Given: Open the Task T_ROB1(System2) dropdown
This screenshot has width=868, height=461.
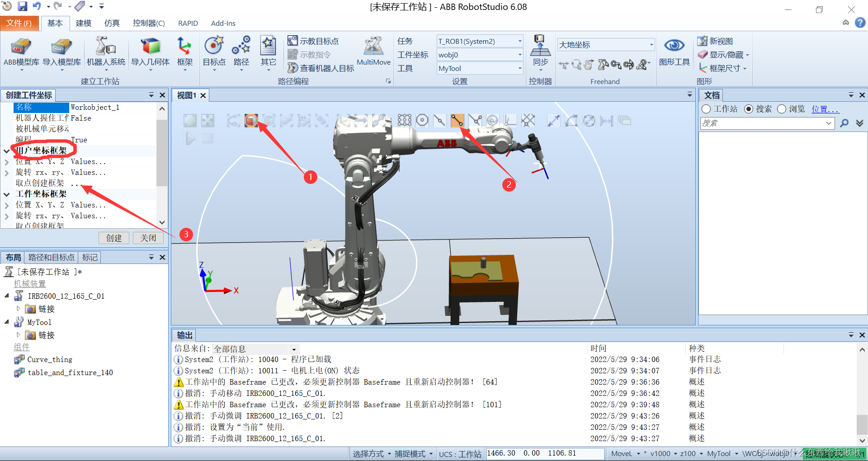Looking at the screenshot, I should point(480,41).
